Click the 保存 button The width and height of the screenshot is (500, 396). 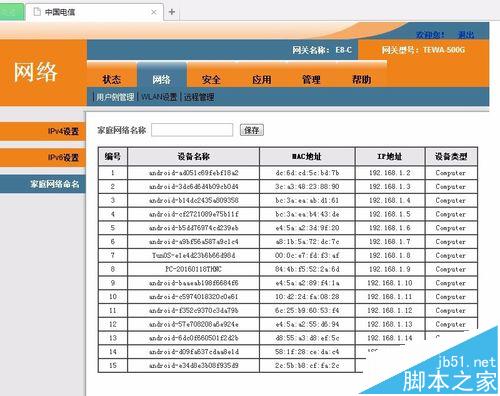click(x=252, y=130)
